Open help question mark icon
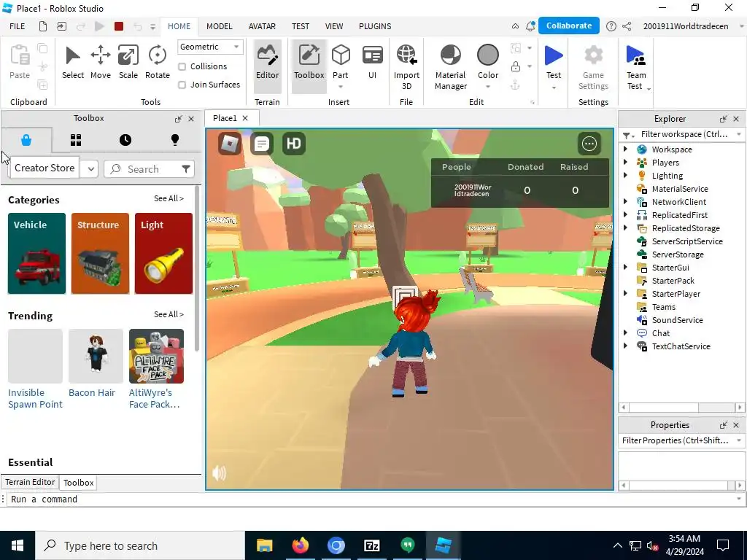Viewport: 747px width, 560px height. point(611,26)
